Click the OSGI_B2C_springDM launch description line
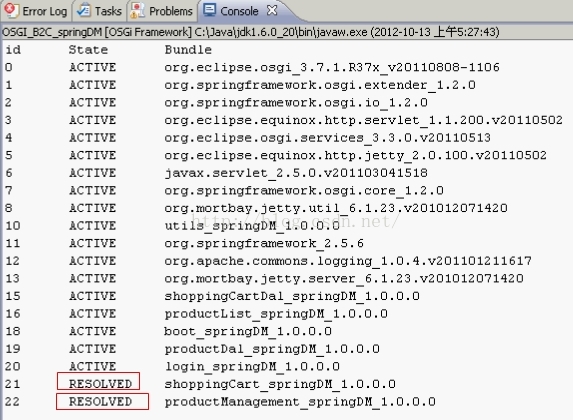 point(251,32)
